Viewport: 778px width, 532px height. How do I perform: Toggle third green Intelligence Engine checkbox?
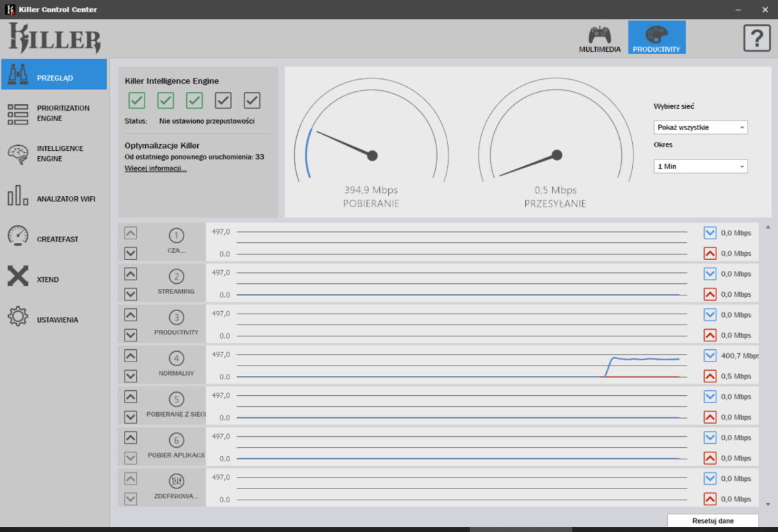(x=194, y=100)
